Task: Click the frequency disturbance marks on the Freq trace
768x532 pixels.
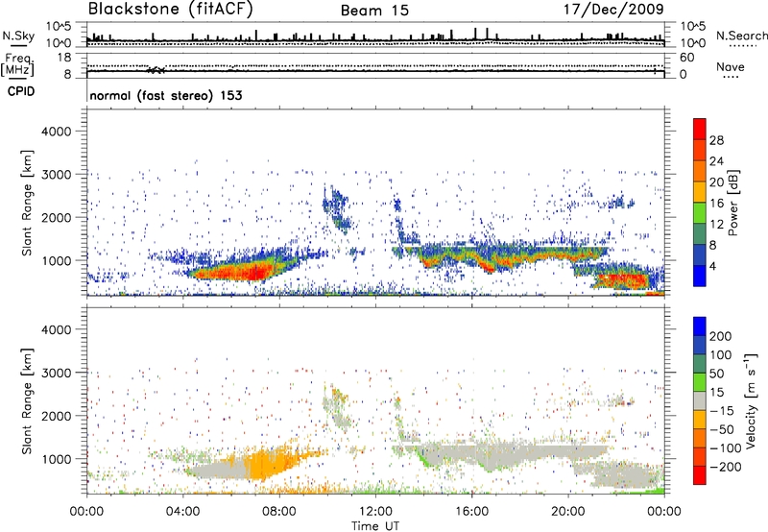Action: click(x=156, y=70)
